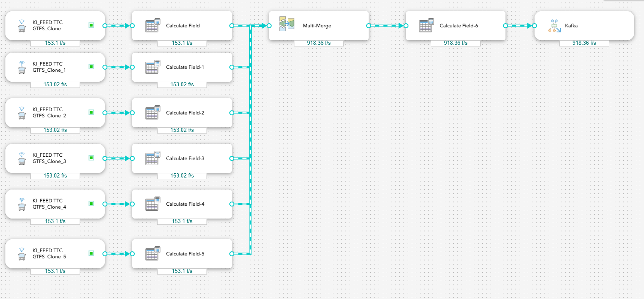Click the 153.02 f/s rate under Calculate Field-1
The width and height of the screenshot is (644, 299).
(182, 85)
